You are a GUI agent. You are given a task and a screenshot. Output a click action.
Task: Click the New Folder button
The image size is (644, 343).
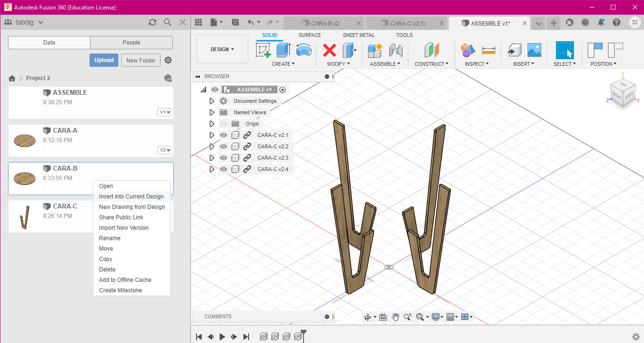pos(141,60)
